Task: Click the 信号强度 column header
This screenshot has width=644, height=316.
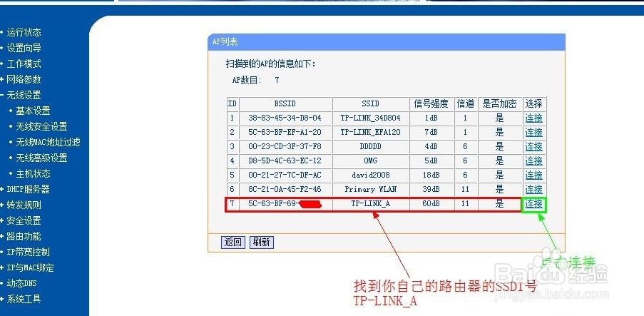Action: click(431, 103)
